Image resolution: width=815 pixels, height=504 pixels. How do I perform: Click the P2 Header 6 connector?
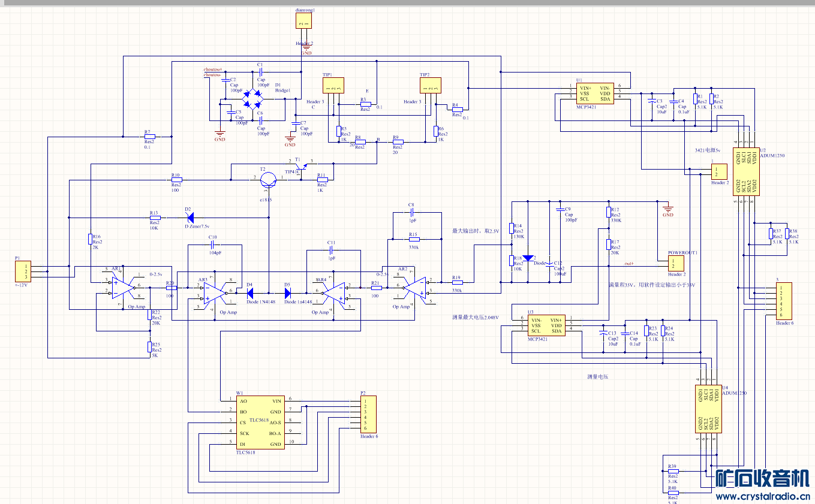tap(368, 414)
